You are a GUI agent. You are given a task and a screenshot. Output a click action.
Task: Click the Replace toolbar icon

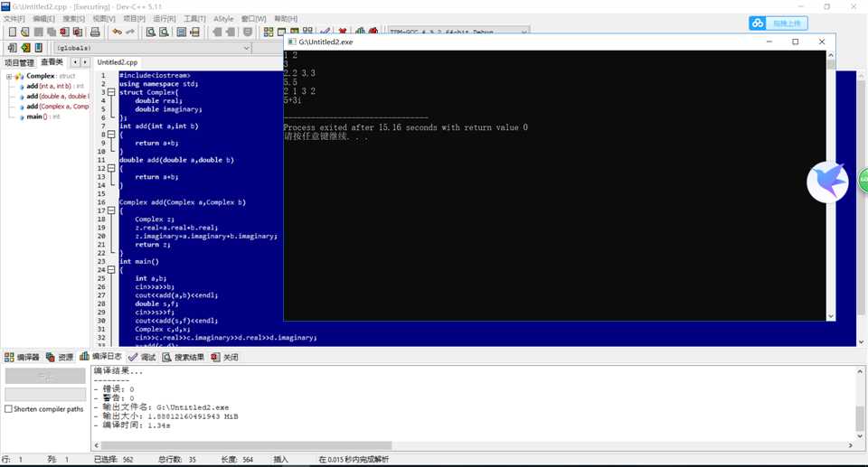[x=164, y=33]
